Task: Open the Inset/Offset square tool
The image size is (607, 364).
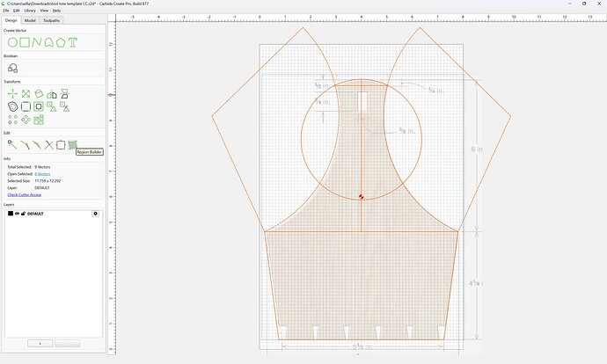Action: click(x=39, y=106)
